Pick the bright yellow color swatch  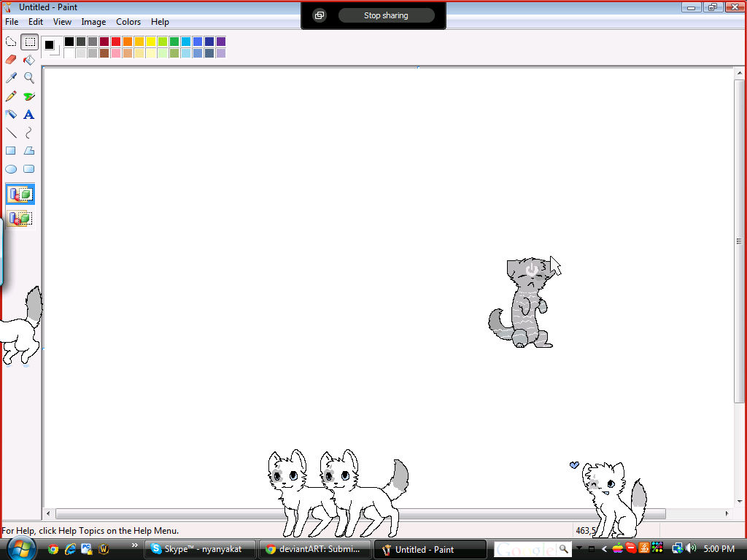click(150, 42)
